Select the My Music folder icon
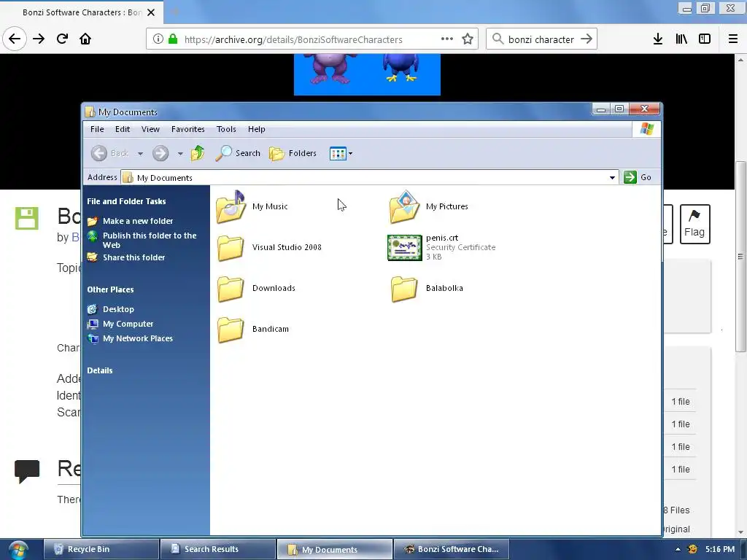 pyautogui.click(x=231, y=206)
